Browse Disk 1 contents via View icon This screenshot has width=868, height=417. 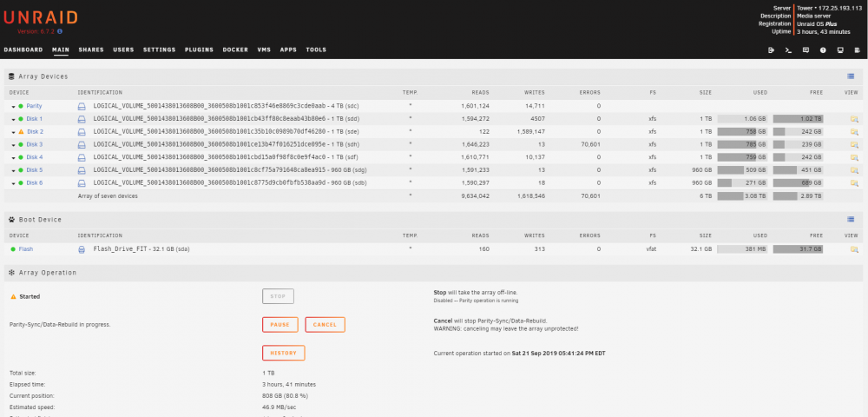854,119
